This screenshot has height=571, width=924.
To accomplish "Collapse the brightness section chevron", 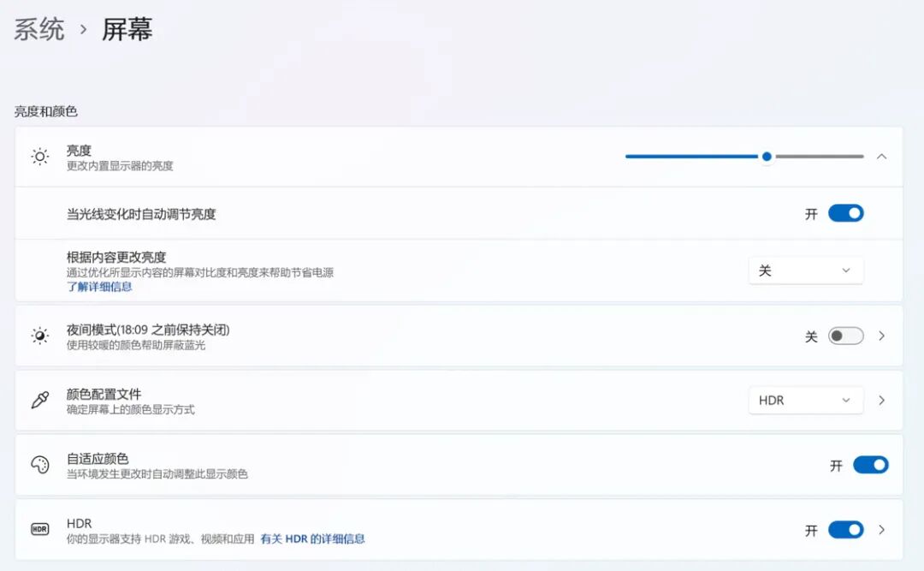I will [881, 157].
